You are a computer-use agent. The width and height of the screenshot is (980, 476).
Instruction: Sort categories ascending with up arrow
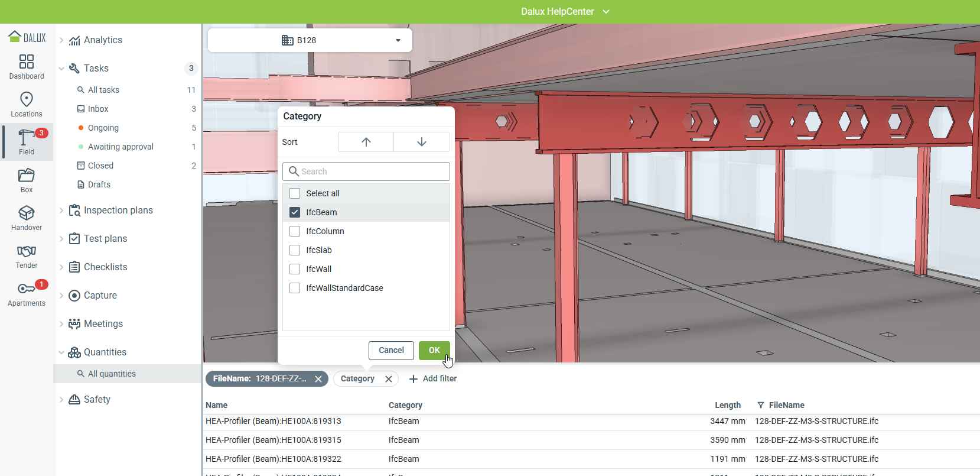coord(366,142)
